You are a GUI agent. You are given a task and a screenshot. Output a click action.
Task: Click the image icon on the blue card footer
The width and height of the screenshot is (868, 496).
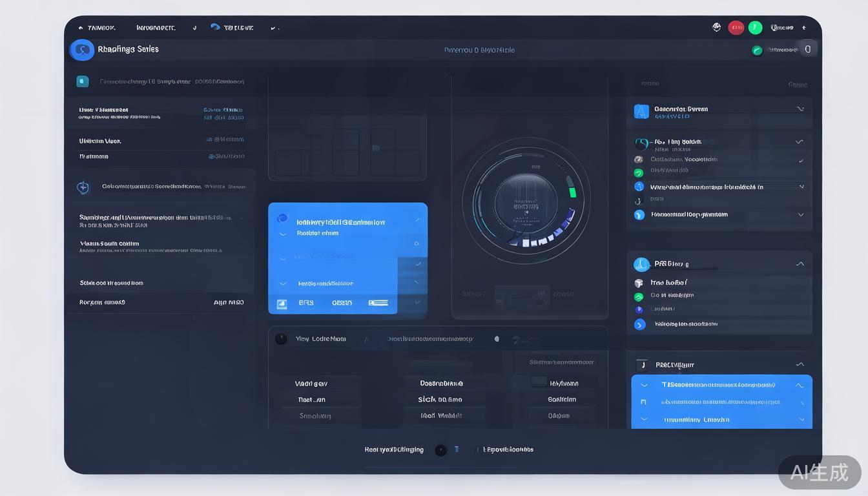pos(281,304)
